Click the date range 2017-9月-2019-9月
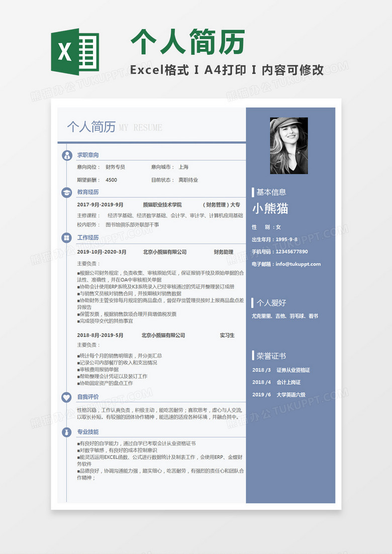This screenshot has height=554, width=392. tap(100, 205)
